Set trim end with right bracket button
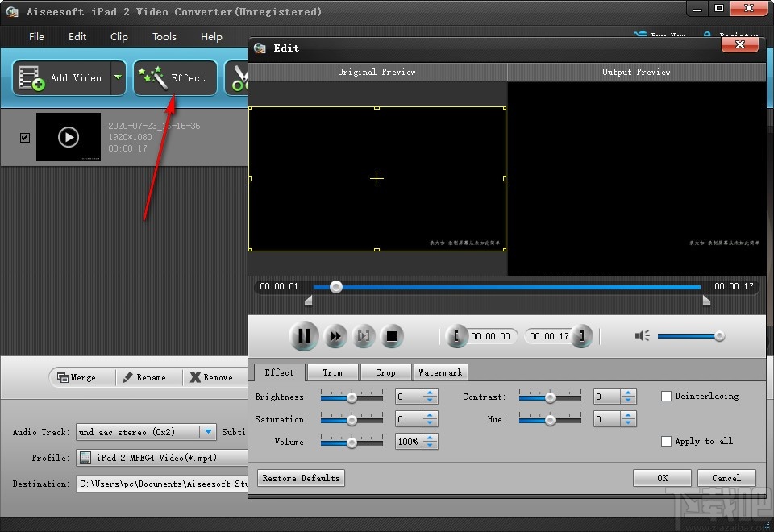 582,336
